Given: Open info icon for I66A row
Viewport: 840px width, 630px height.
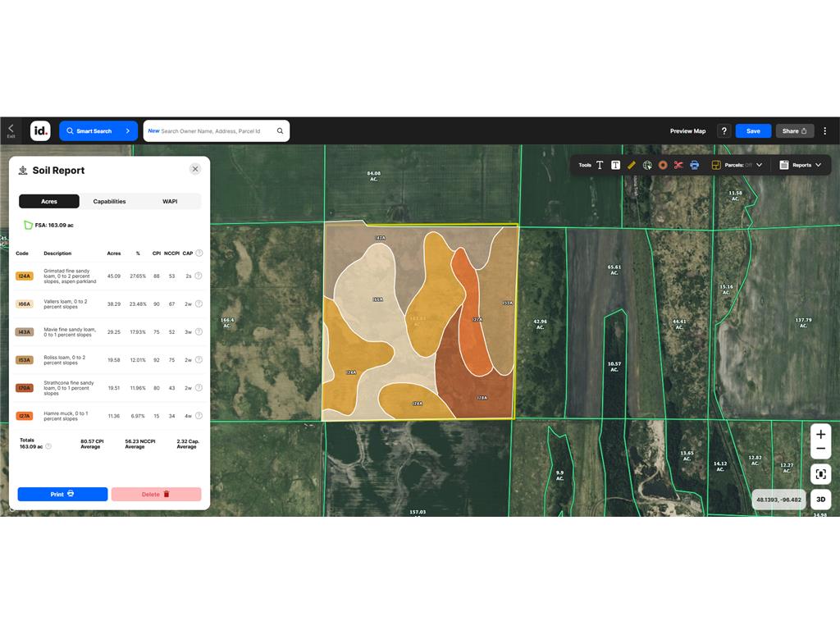Looking at the screenshot, I should pyautogui.click(x=199, y=304).
